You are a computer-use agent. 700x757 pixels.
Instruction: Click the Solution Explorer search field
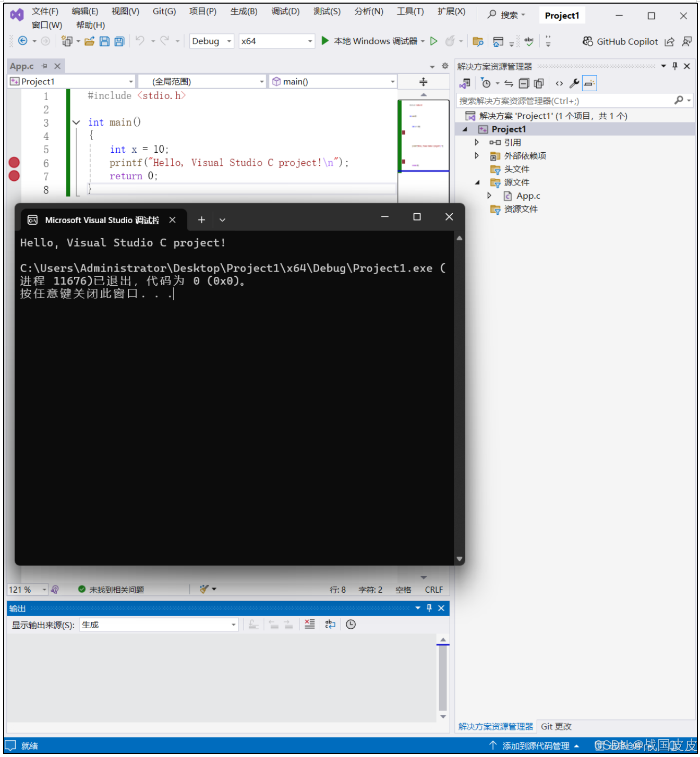tap(575, 101)
